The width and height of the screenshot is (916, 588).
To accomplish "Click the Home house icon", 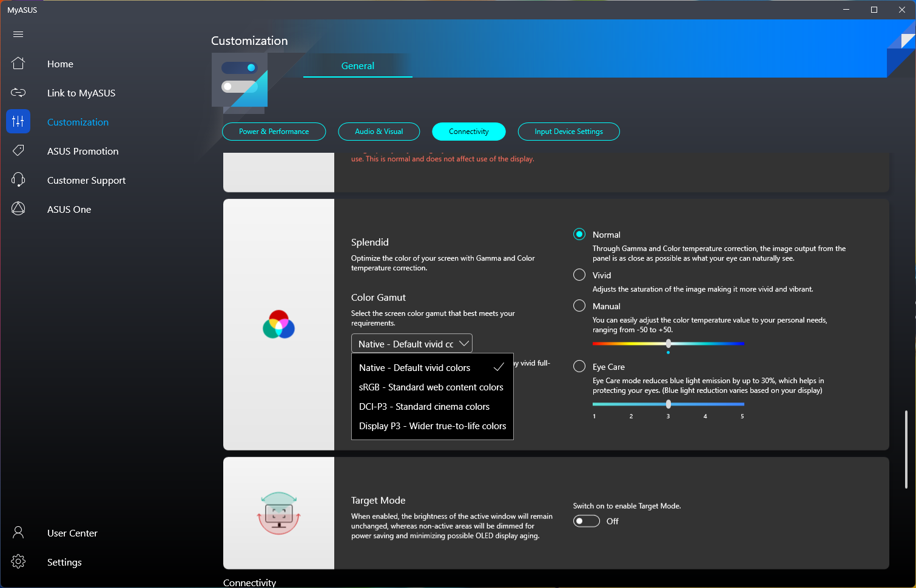I will coord(18,63).
